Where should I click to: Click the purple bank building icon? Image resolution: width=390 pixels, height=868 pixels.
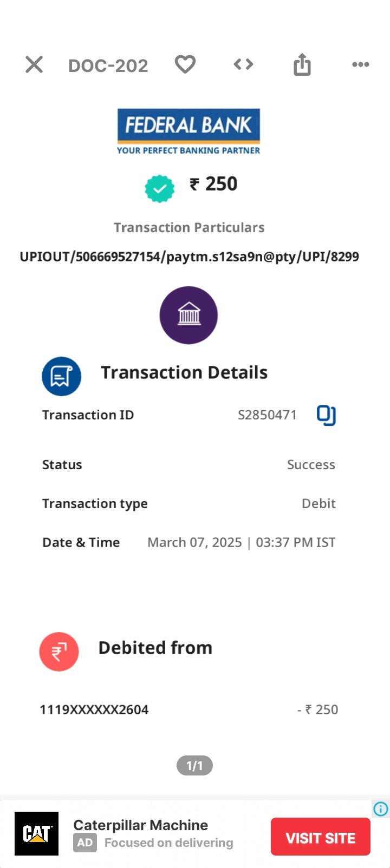[x=188, y=315]
